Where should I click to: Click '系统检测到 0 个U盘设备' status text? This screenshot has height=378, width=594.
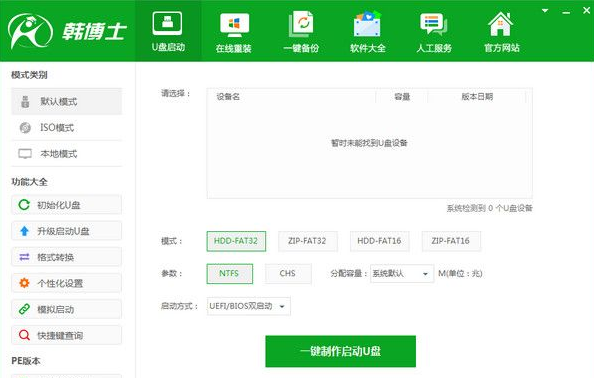(x=489, y=208)
